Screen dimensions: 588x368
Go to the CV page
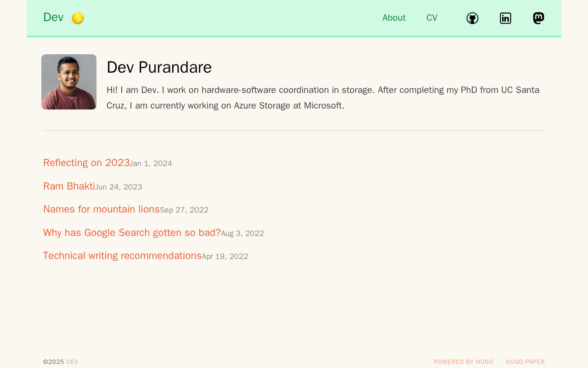(x=432, y=18)
